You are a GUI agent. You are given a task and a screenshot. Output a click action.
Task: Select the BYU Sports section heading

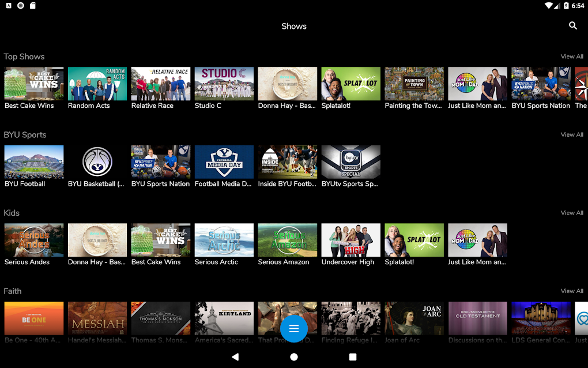click(25, 134)
